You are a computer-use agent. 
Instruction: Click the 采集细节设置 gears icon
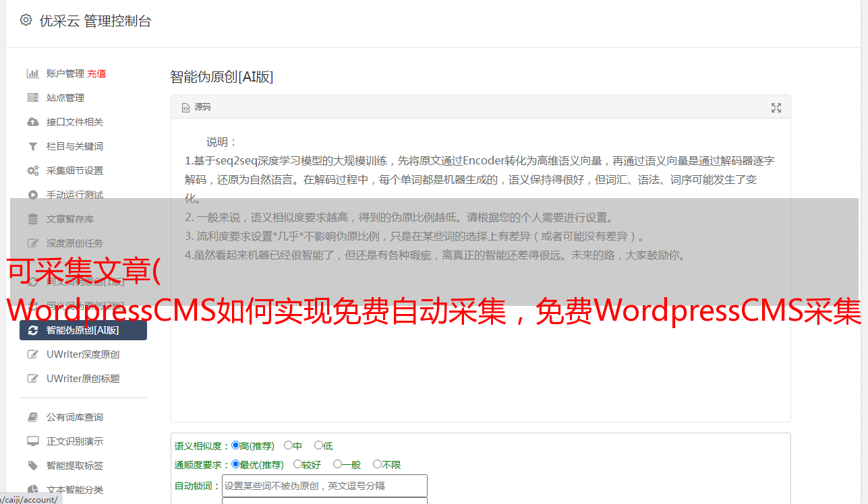(x=32, y=170)
